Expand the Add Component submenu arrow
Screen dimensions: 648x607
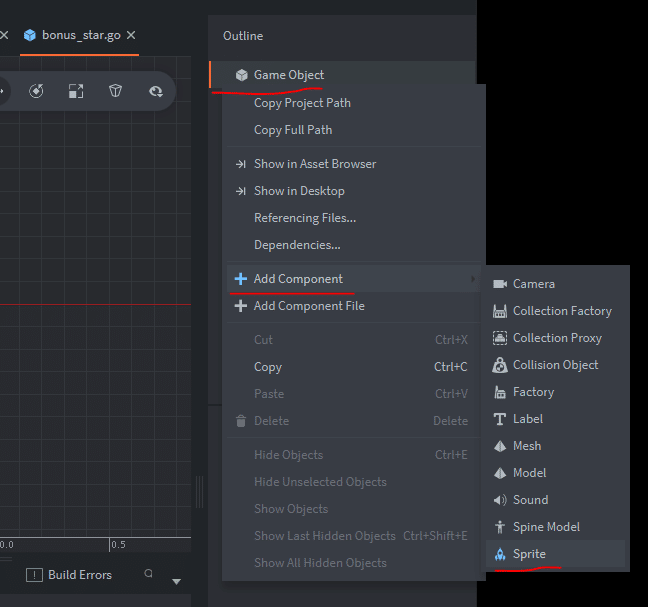[x=473, y=279]
